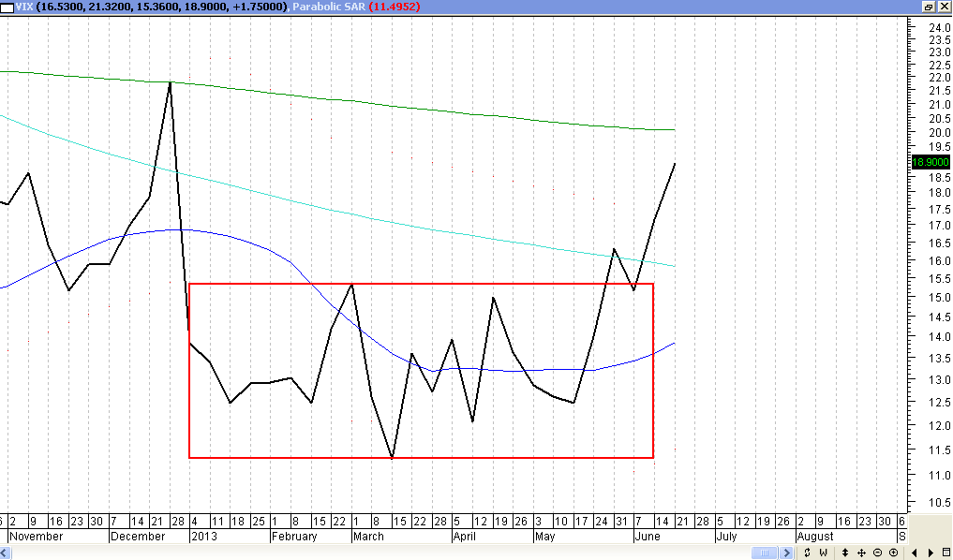The image size is (953, 560).
Task: Click the horizontal scrollbar thumb
Action: (765, 553)
